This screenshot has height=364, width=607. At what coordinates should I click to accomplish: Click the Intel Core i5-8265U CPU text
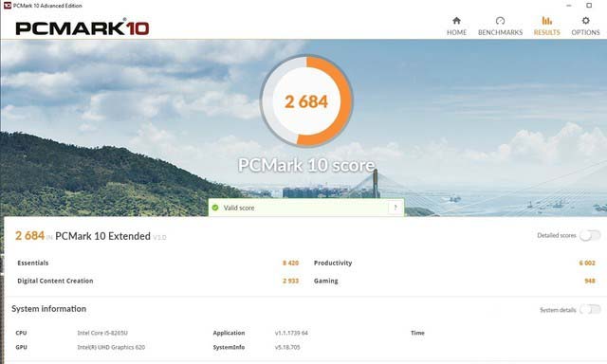click(x=102, y=333)
